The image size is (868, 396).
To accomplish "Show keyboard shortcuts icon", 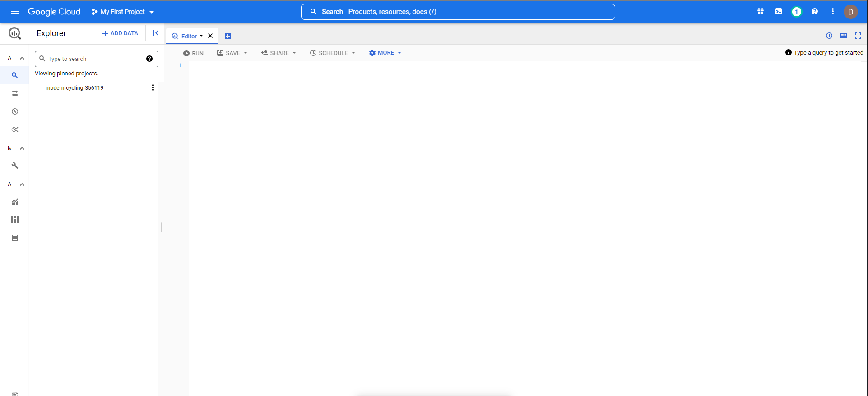I will click(844, 36).
